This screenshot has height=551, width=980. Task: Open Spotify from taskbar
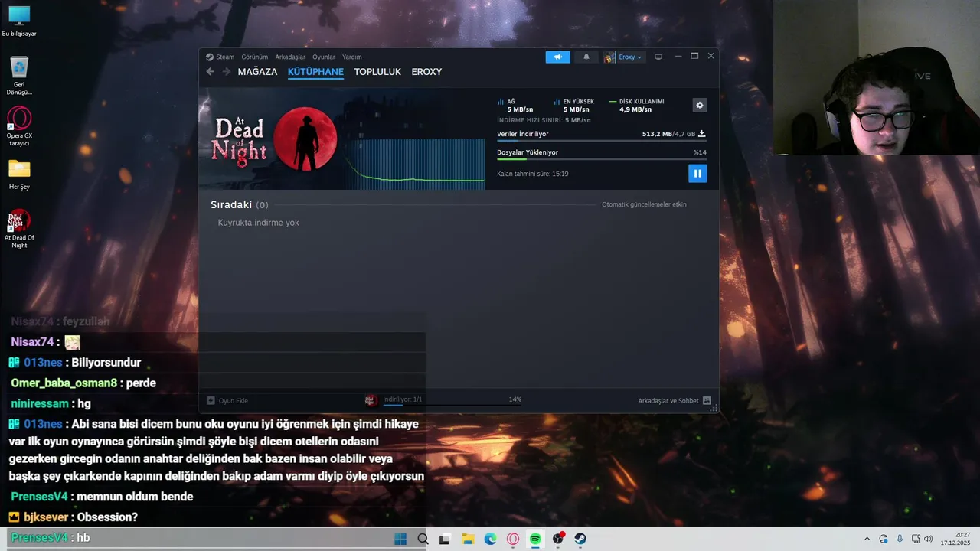coord(535,539)
